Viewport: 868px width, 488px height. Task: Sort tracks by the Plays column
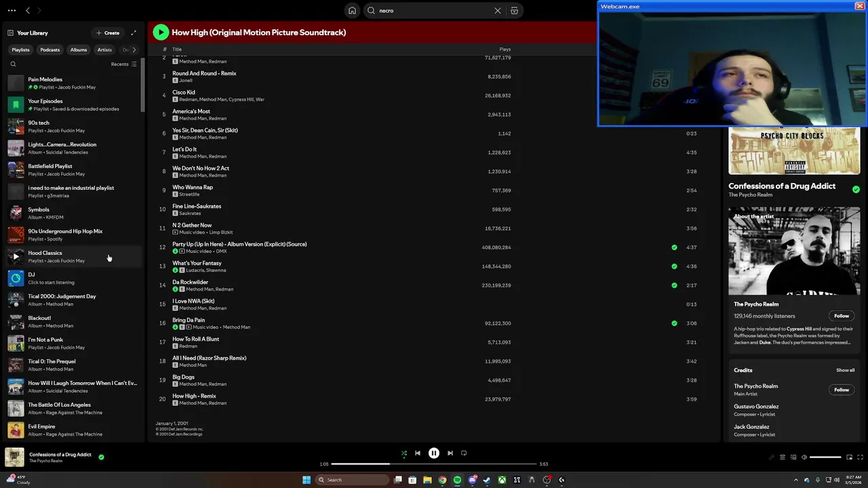point(505,49)
